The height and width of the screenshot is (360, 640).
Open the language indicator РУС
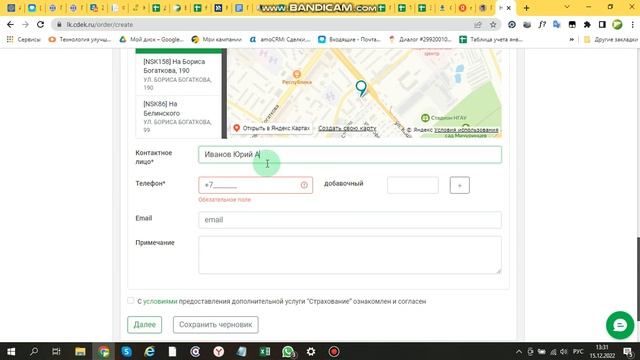point(578,351)
